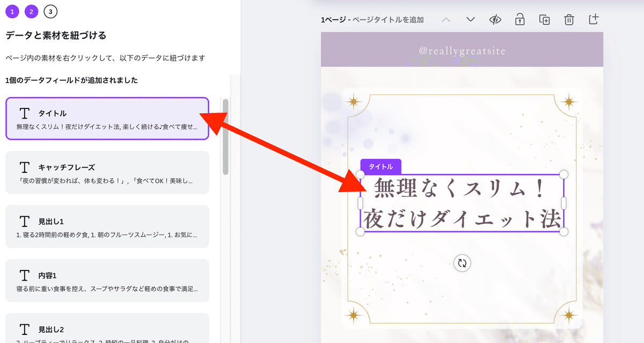Click the top-right corner handle of the text box
The height and width of the screenshot is (343, 644).
(x=563, y=174)
